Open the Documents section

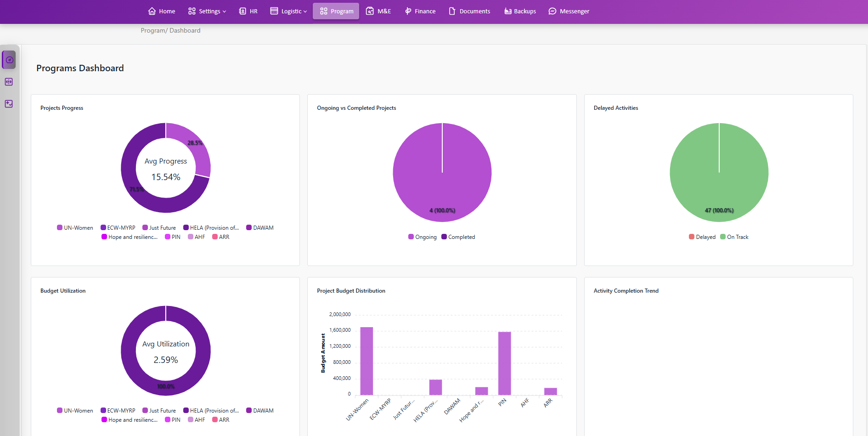469,11
